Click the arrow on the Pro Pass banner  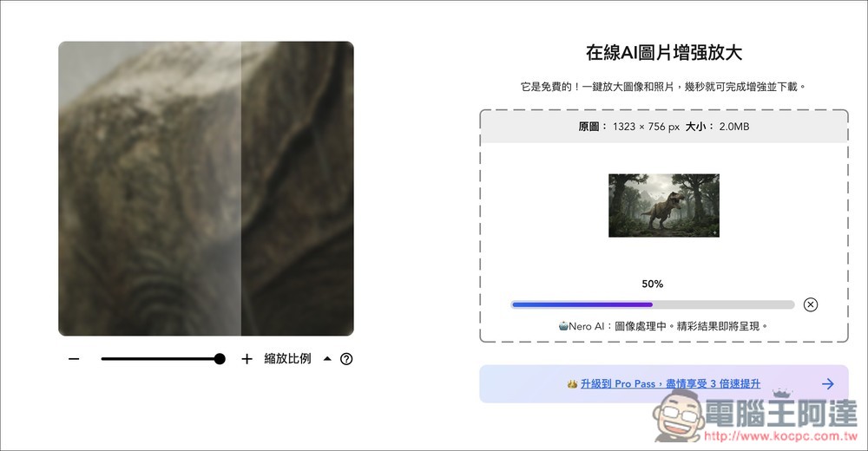828,384
